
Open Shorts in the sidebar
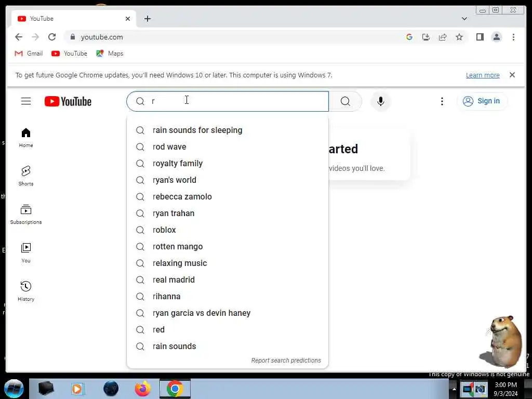click(x=26, y=176)
